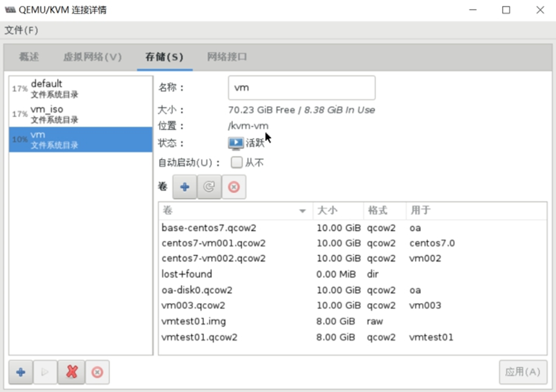Sort volumes using the column arrow
This screenshot has height=392, width=556.
[302, 211]
